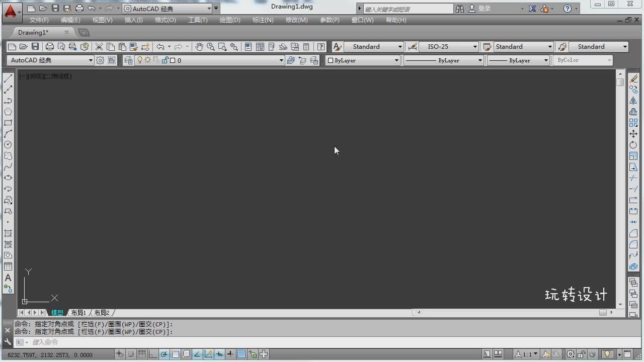Toggle layer 0 lightbulb on/off
Viewport: 644px width, 362px height.
140,60
